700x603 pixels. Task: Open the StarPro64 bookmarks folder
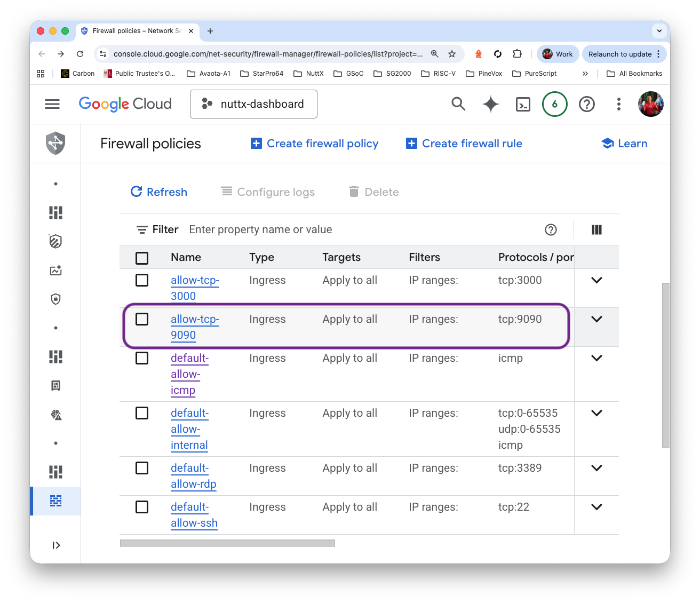pos(261,74)
